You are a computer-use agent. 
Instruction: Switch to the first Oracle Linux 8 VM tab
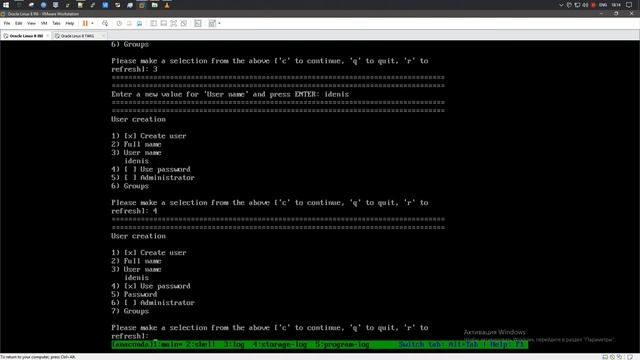coord(25,36)
